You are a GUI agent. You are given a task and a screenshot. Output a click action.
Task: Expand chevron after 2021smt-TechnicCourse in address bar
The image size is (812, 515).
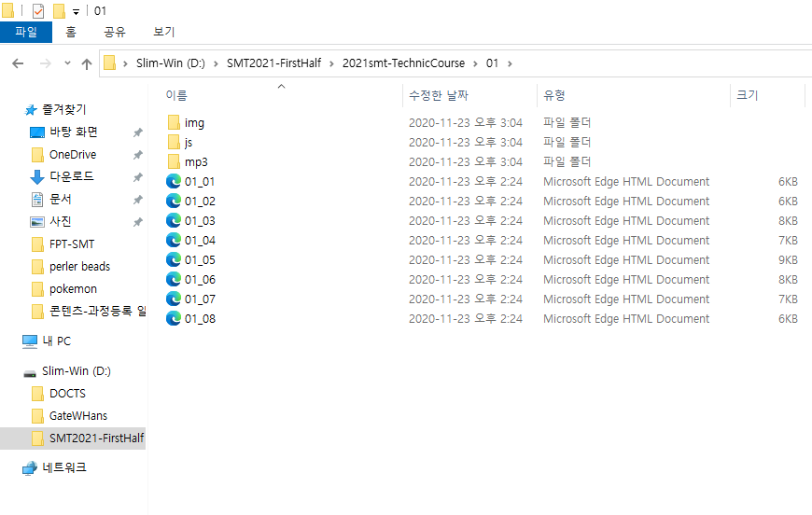coord(474,63)
